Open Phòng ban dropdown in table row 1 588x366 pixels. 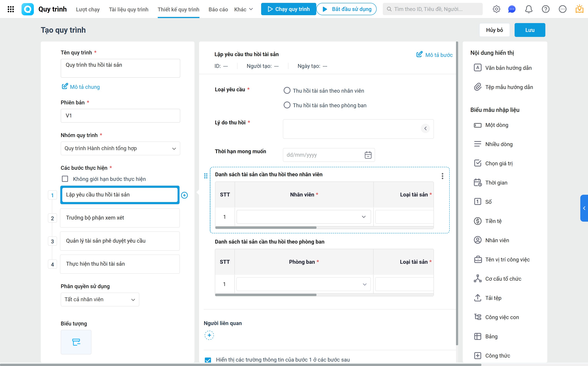(x=303, y=284)
